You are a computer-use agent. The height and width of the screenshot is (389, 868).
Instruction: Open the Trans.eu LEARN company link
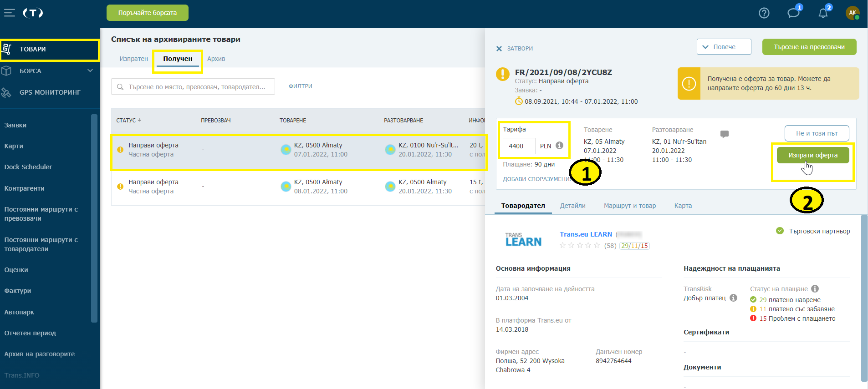click(586, 234)
